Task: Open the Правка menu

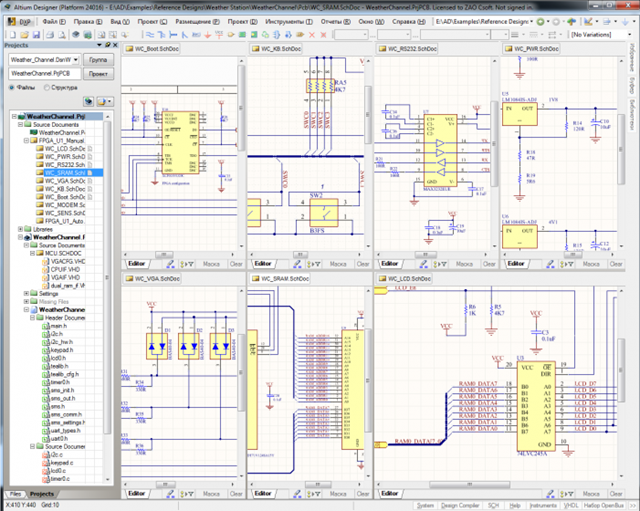Action: click(x=88, y=22)
